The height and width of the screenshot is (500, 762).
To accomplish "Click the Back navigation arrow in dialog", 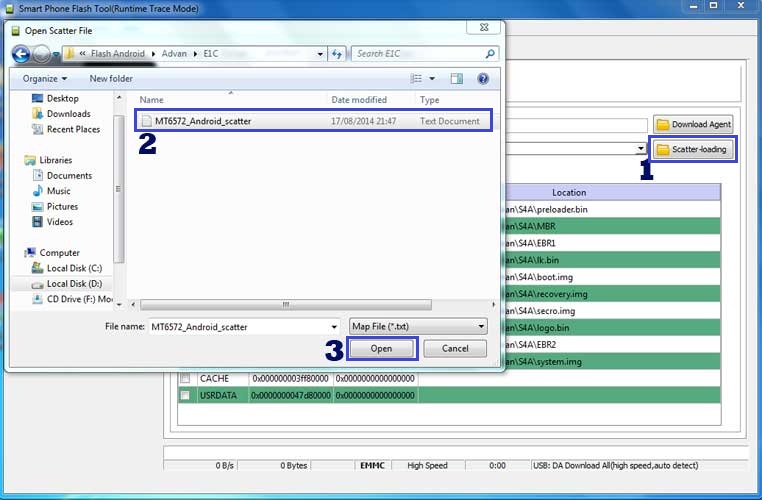I will point(21,53).
